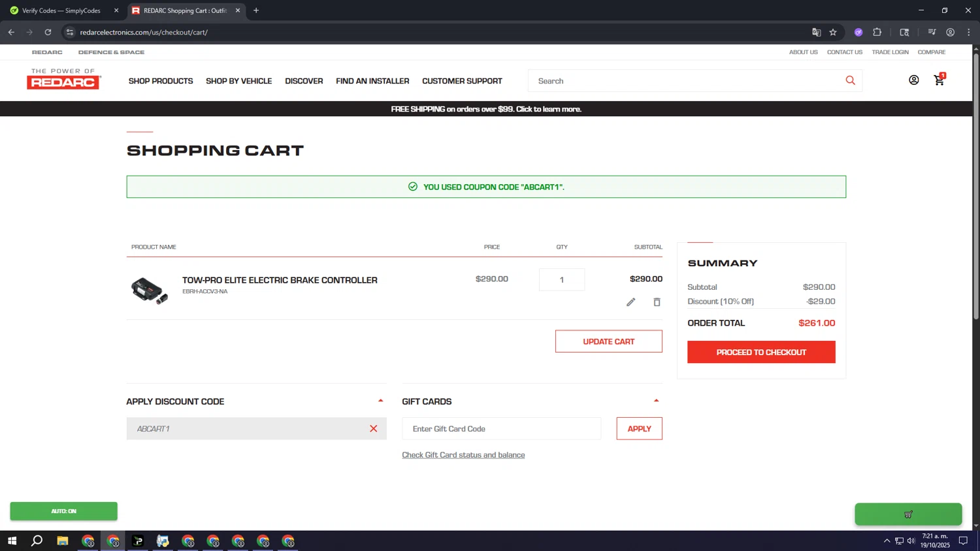Open the About Us link

point(803,52)
